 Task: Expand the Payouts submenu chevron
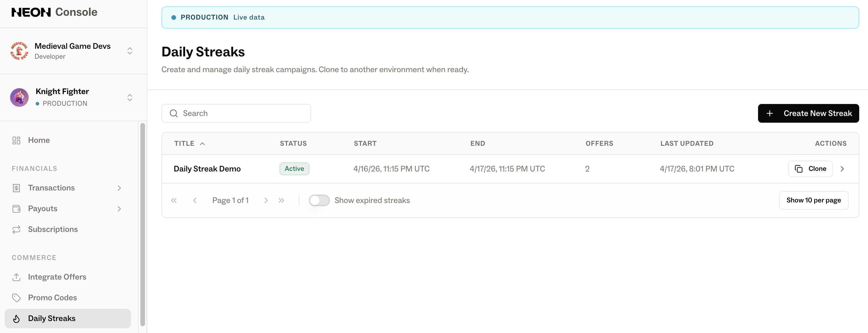tap(119, 209)
